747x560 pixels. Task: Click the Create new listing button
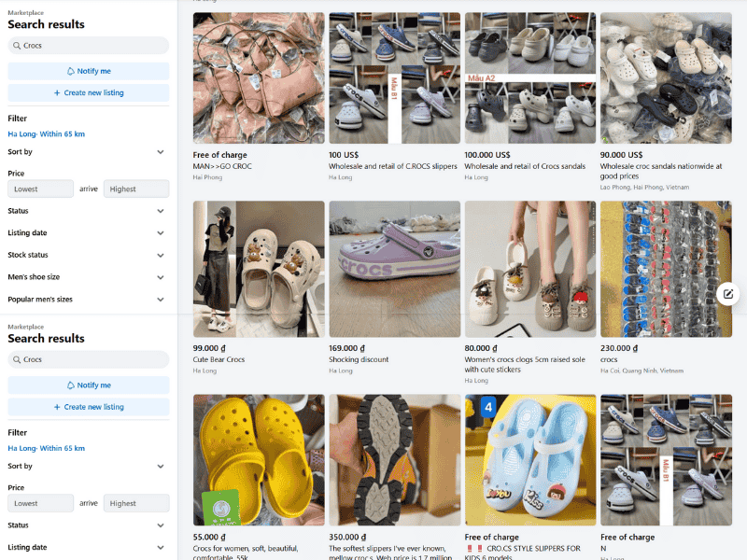click(x=88, y=92)
